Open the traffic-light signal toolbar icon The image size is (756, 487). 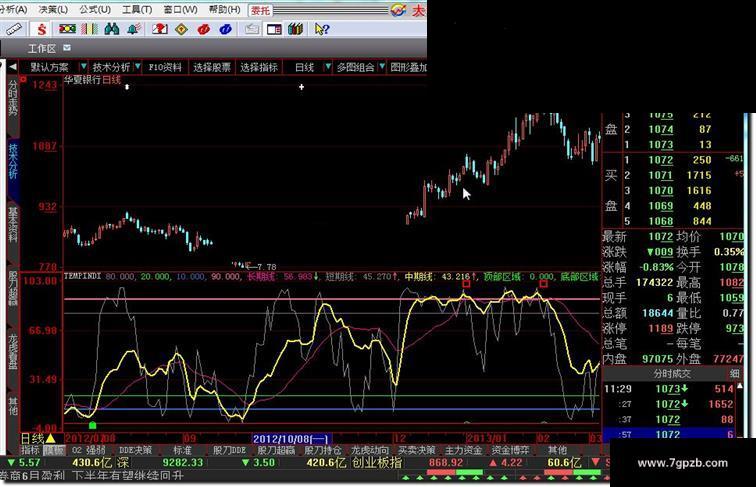(68, 29)
